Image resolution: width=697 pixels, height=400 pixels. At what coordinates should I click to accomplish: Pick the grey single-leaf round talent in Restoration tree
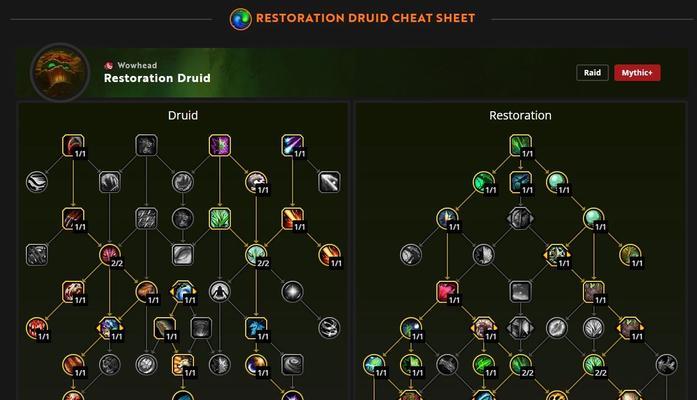(x=557, y=328)
